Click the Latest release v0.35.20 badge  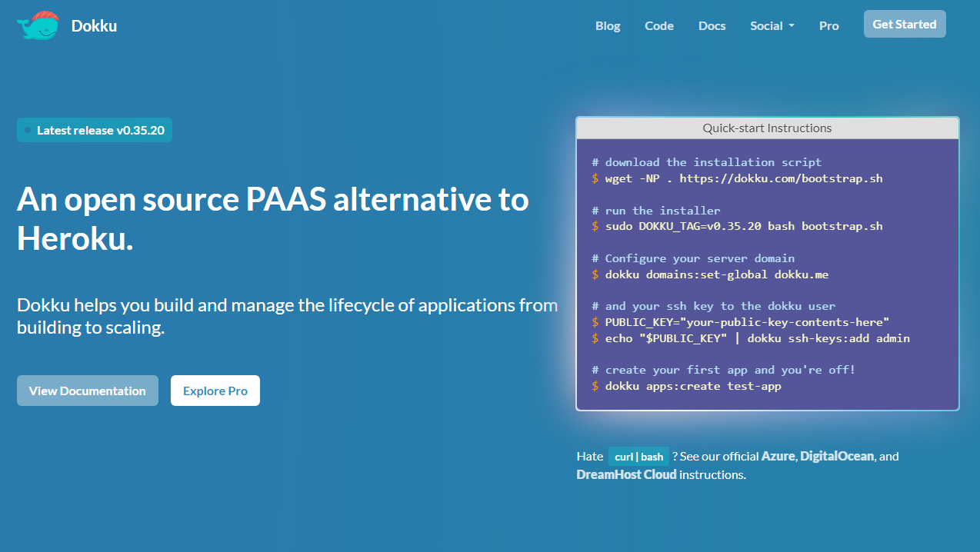(94, 130)
